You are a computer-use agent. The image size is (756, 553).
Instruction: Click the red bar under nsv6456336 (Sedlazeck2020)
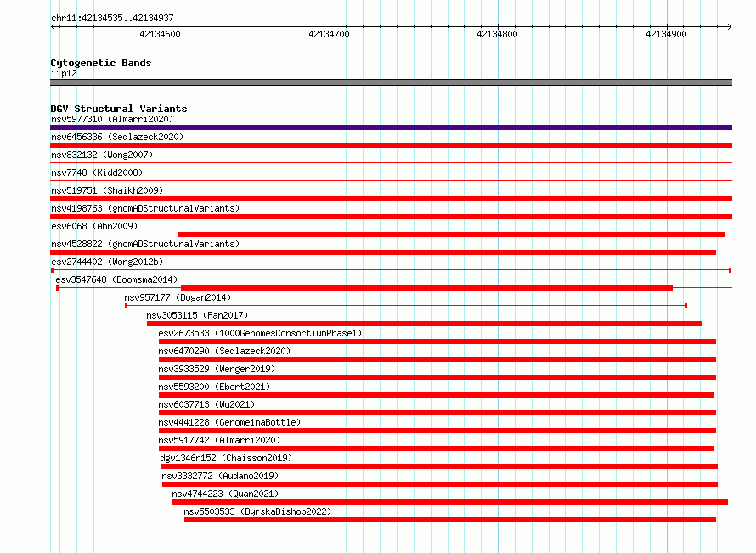[391, 145]
